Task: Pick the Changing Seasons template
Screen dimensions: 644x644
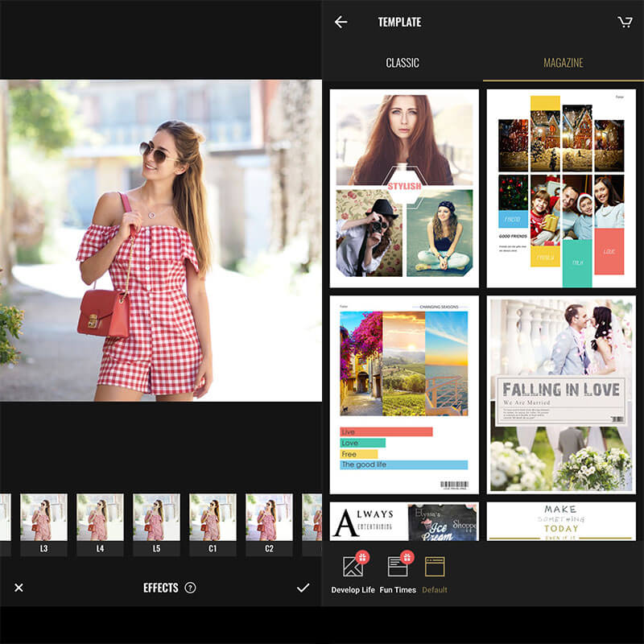Action: coord(404,394)
